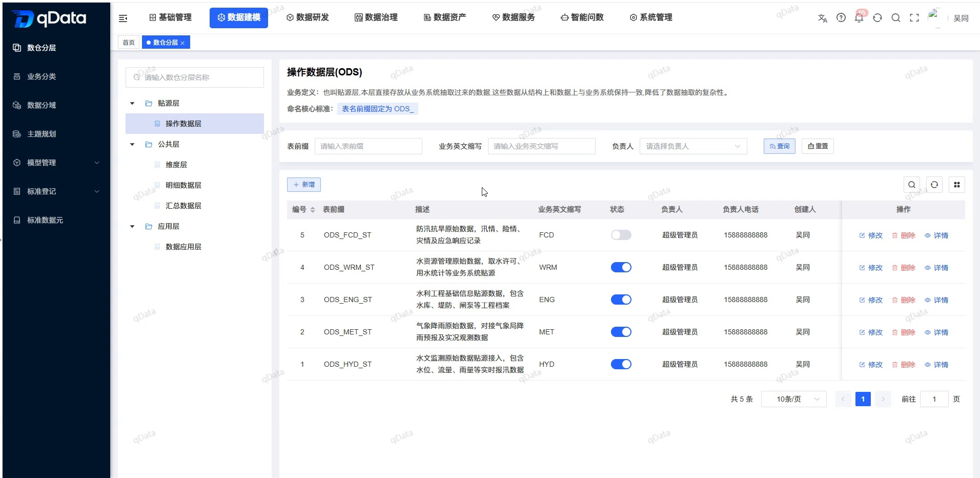Open column display settings grid icon
980x478 pixels.
957,185
